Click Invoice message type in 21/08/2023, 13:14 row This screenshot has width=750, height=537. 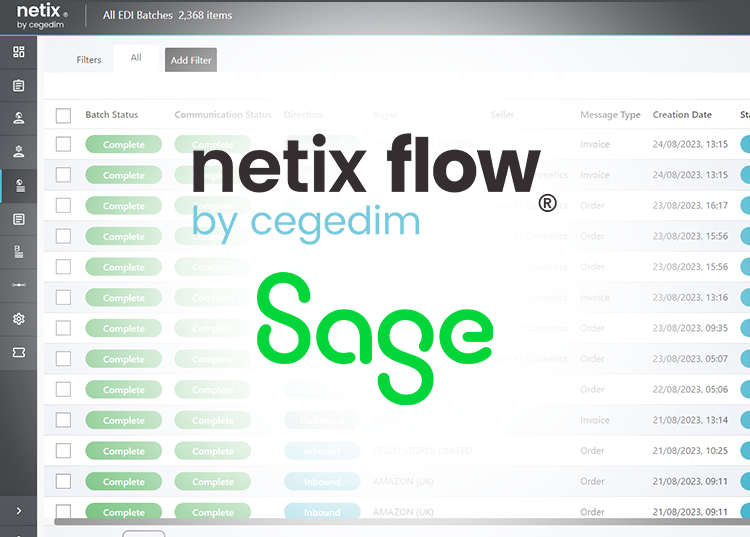(595, 420)
